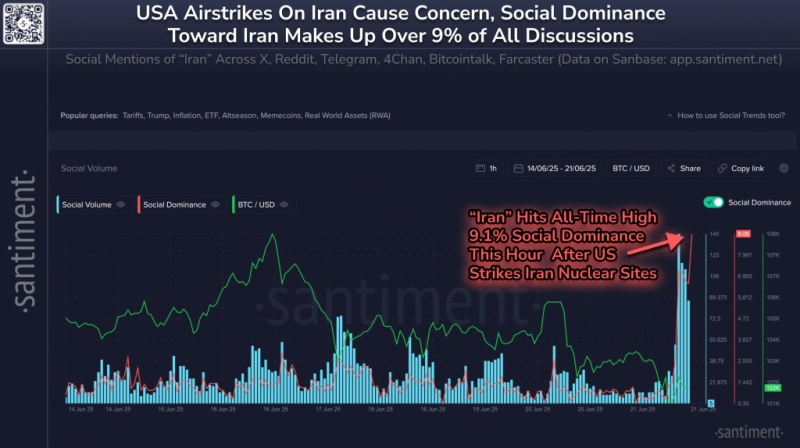The width and height of the screenshot is (800, 448).
Task: Hide BTC / USD eye icon
Action: coord(284,205)
